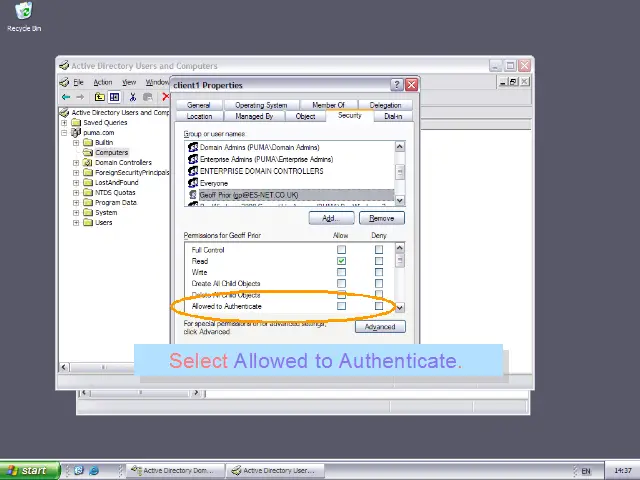The height and width of the screenshot is (480, 640).
Task: Check Allow for Full Control
Action: [x=342, y=249]
